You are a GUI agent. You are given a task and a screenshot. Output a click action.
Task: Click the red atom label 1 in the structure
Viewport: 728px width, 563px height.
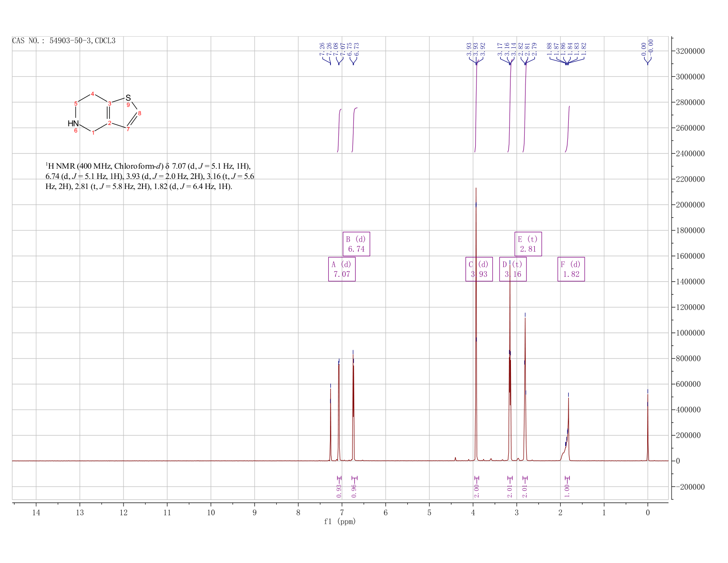pyautogui.click(x=93, y=133)
